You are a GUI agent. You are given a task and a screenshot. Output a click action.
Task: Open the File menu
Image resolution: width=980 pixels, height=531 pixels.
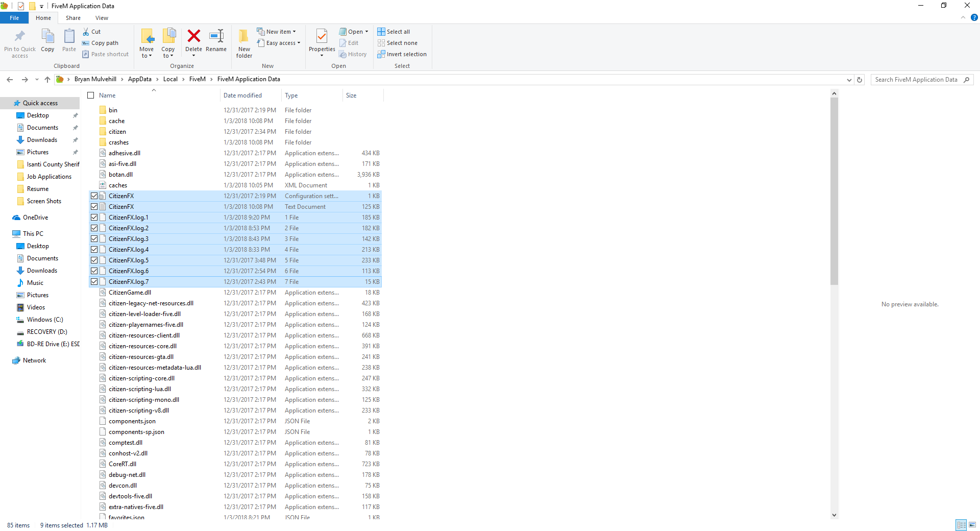[14, 18]
